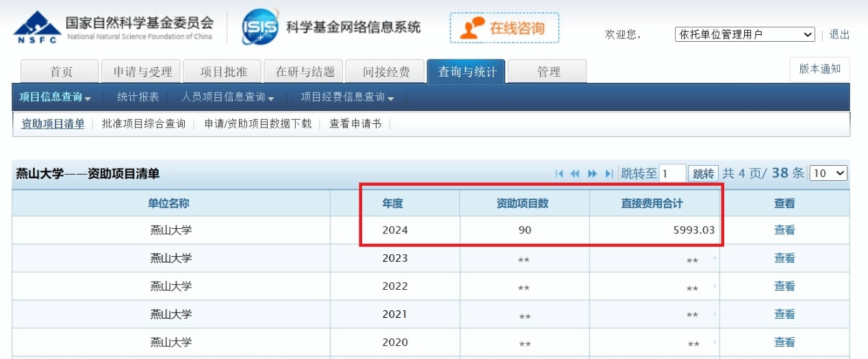The width and height of the screenshot is (868, 359).
Task: Go to previous page arrow
Action: click(x=575, y=174)
